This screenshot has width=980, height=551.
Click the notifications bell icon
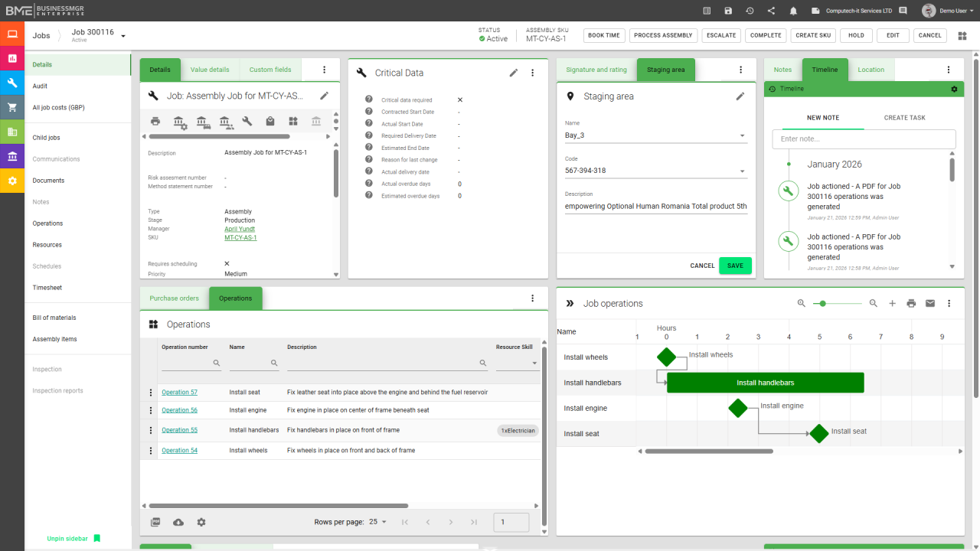click(793, 11)
